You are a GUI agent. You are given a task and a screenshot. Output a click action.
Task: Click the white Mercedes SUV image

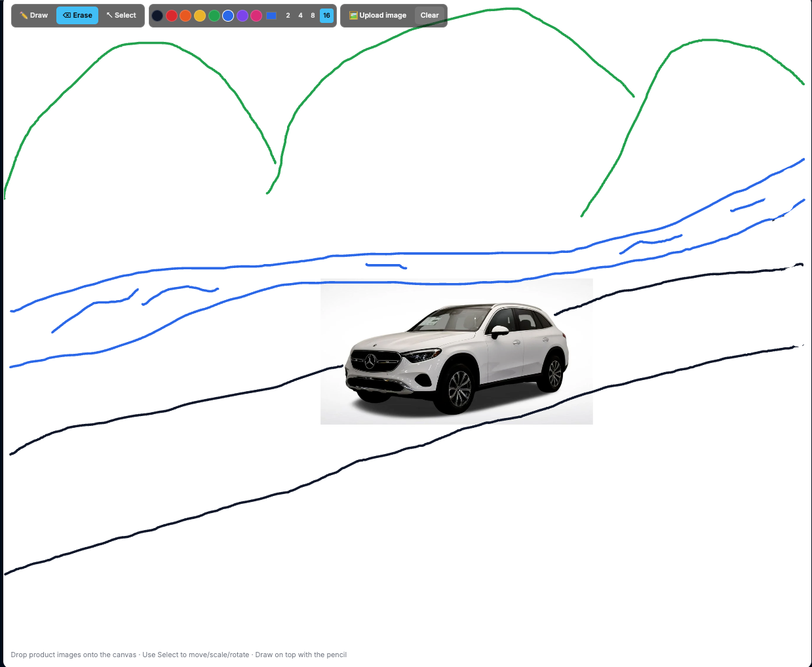coord(457,351)
